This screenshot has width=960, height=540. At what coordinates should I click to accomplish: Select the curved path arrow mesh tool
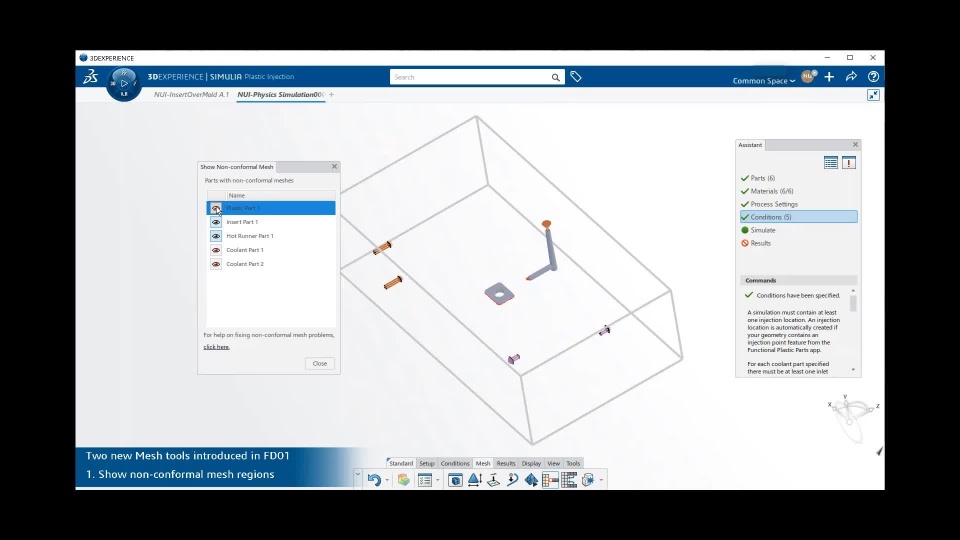coord(512,480)
